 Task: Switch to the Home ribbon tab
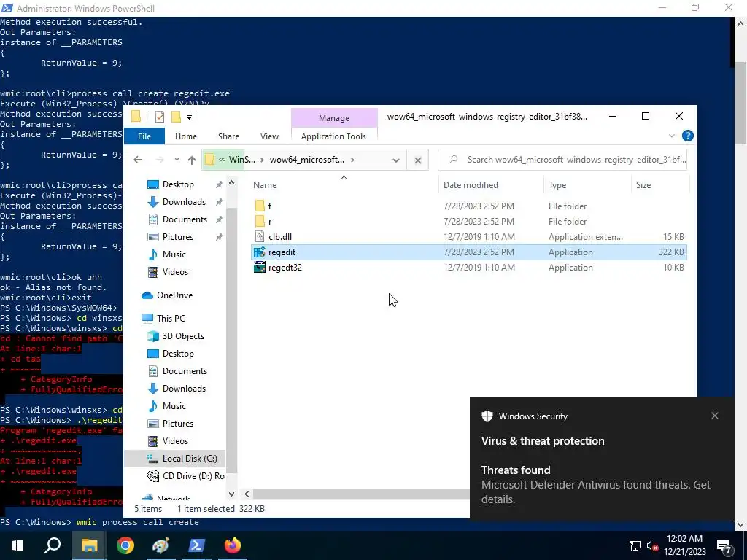point(186,136)
